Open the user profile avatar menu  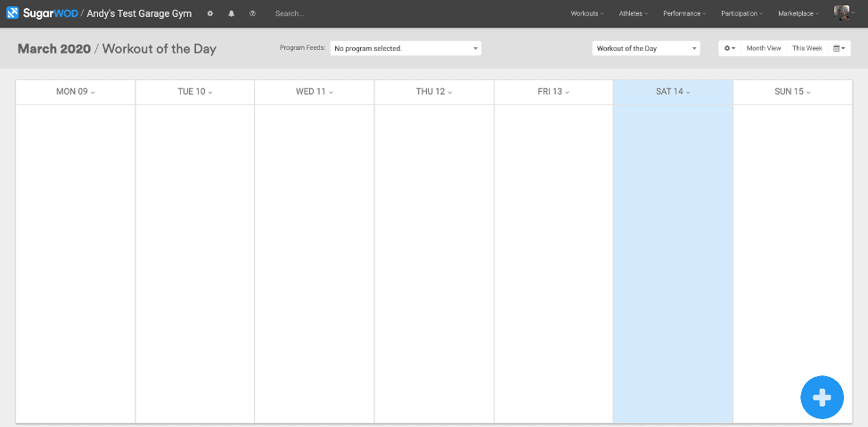click(844, 13)
